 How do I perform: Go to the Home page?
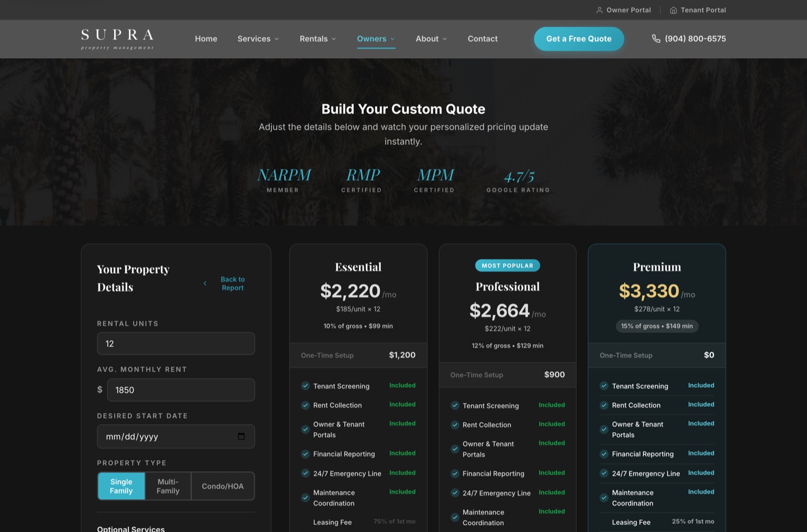point(206,39)
